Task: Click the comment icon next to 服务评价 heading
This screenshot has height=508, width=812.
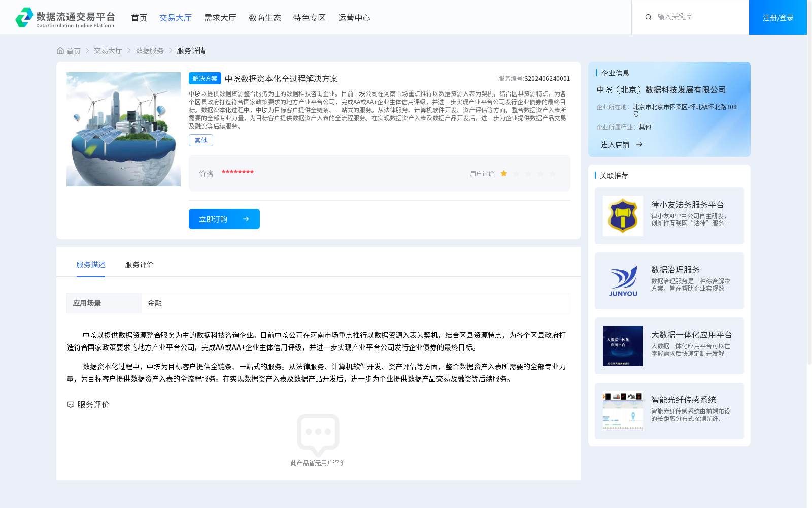Action: click(71, 405)
